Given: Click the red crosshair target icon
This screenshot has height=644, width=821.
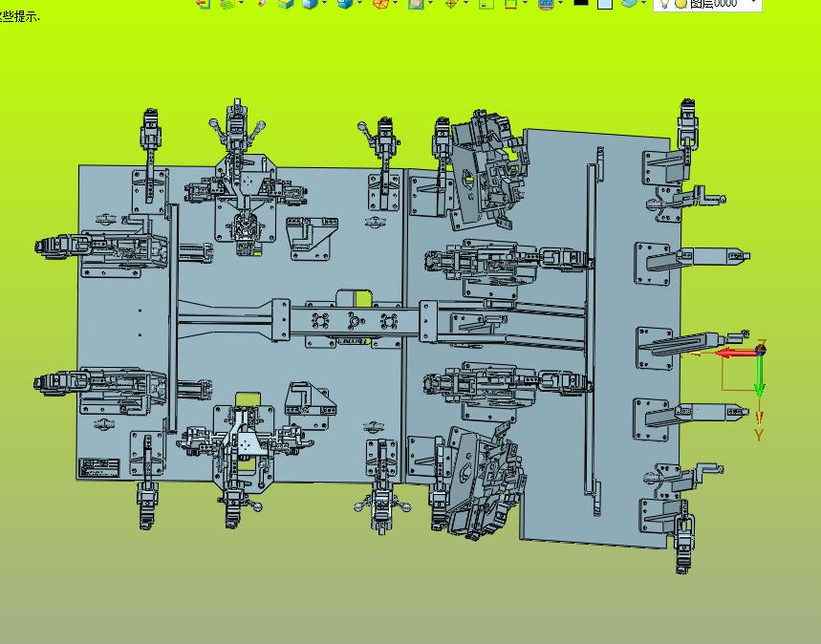Looking at the screenshot, I should coord(451,4).
